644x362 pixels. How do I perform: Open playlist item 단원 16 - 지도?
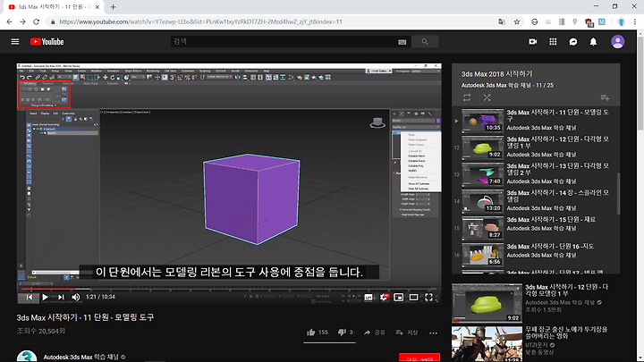(x=550, y=247)
